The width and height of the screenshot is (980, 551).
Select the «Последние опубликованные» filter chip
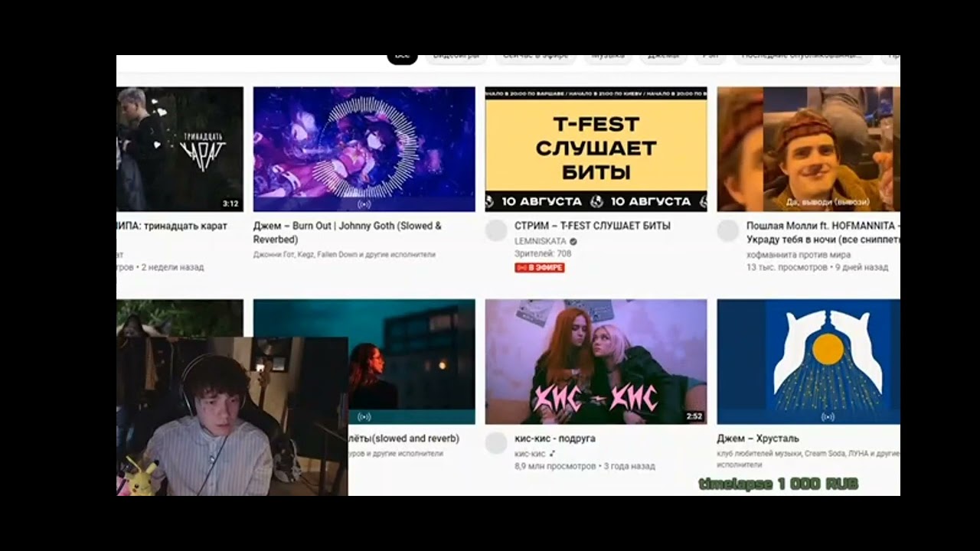coord(802,57)
